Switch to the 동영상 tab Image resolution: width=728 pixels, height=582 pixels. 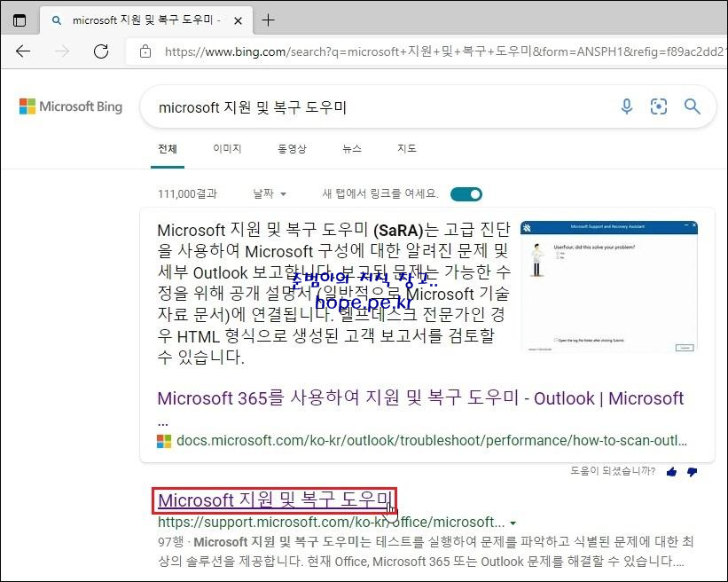click(292, 149)
